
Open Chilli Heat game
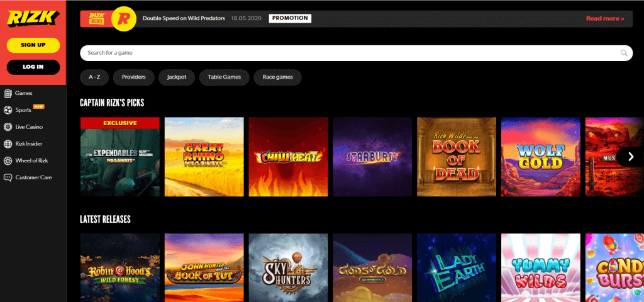[x=288, y=157]
